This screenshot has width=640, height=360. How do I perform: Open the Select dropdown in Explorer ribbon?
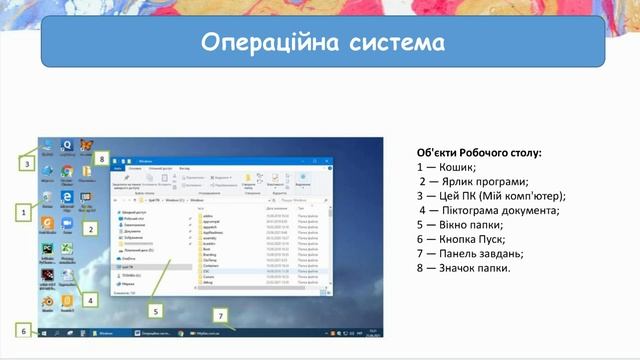303,181
